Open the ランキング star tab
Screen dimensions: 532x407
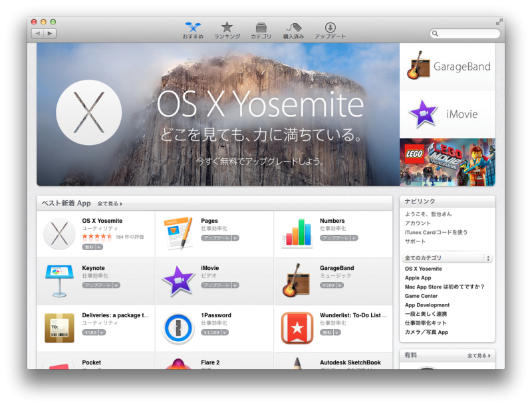tap(227, 31)
